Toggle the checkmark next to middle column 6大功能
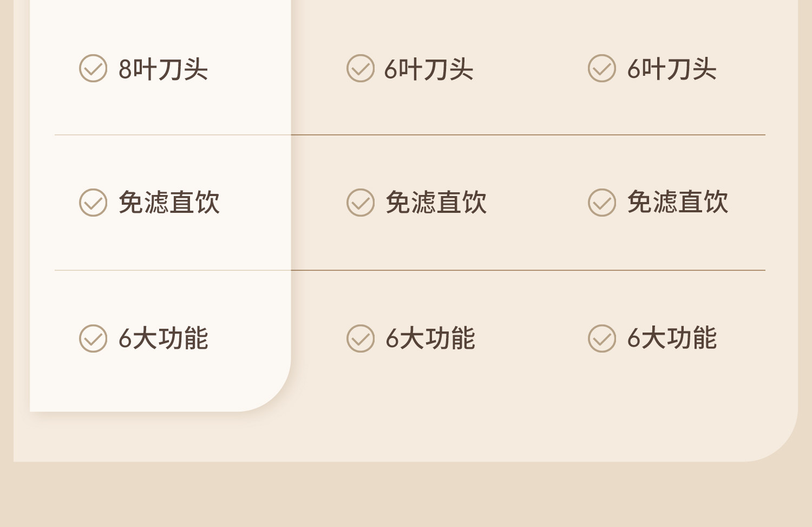Image resolution: width=812 pixels, height=527 pixels. (361, 339)
